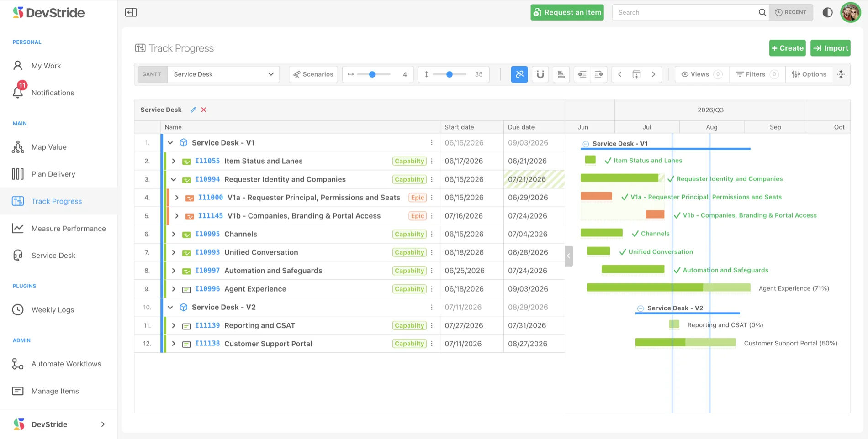Toggle the magnet snap icon
The image size is (868, 439).
[x=540, y=74]
